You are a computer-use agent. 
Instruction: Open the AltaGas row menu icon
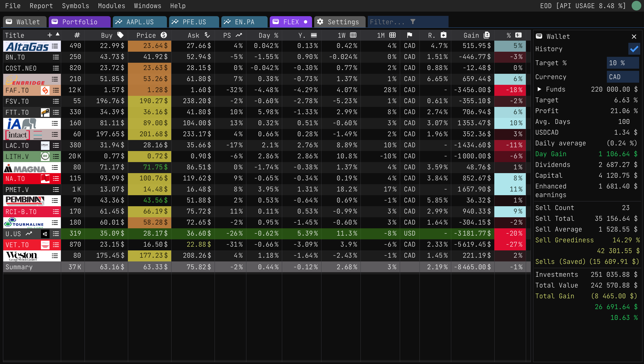tap(55, 46)
